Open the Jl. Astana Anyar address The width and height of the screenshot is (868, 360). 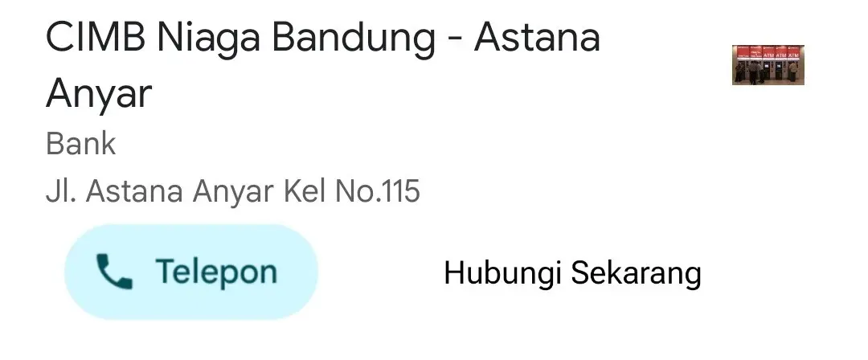coord(232,191)
